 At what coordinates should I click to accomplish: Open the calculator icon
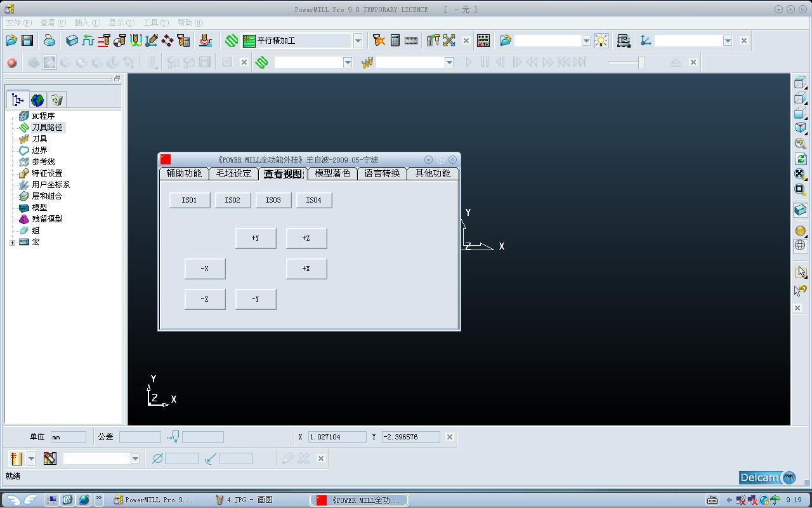(395, 41)
